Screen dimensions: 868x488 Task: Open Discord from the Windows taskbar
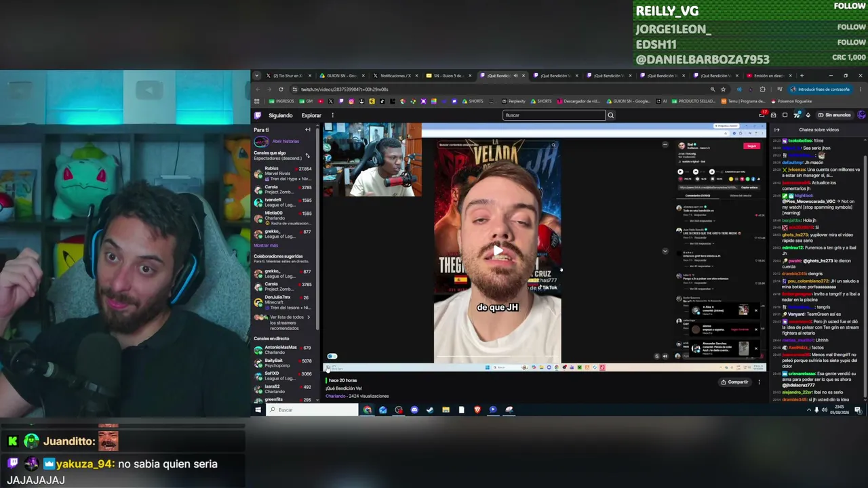(414, 410)
